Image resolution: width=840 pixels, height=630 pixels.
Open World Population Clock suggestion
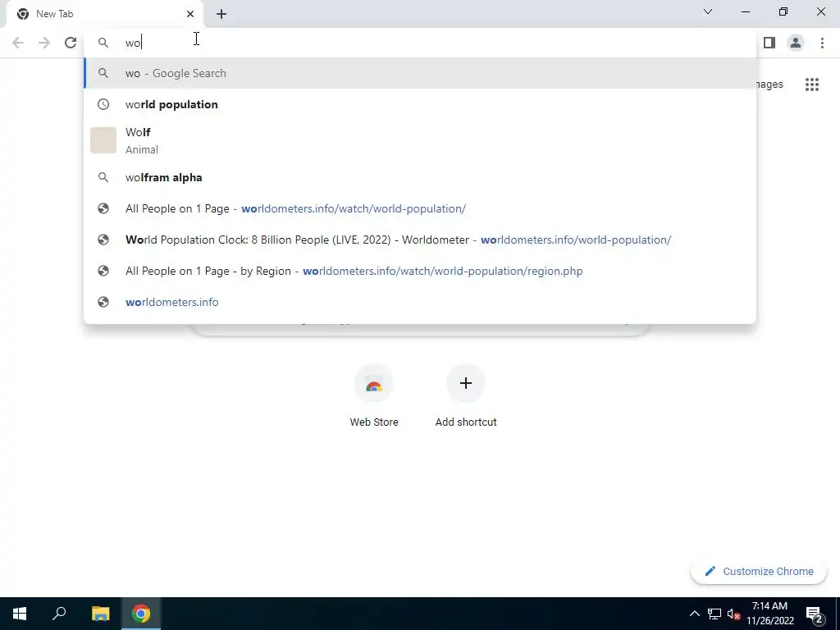click(420, 240)
